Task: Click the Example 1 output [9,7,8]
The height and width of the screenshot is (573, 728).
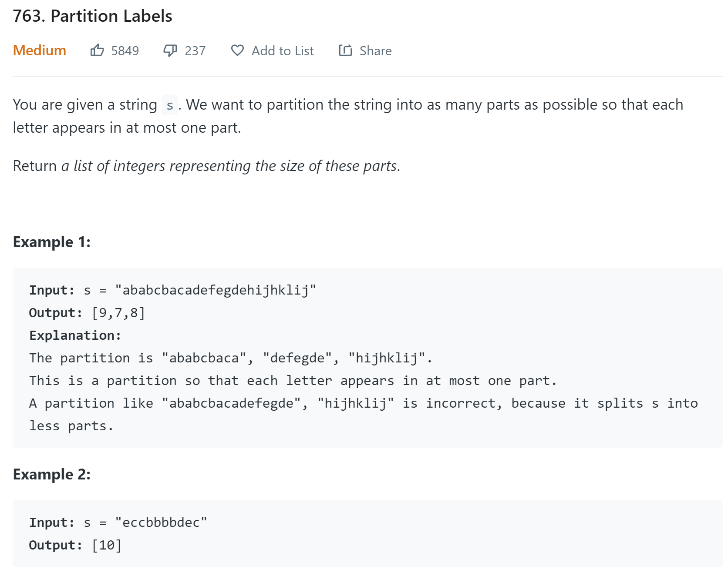Action: click(x=118, y=313)
